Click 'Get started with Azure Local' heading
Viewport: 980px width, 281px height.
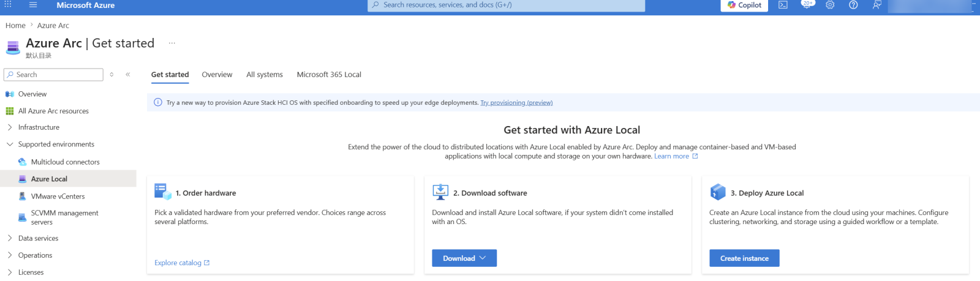coord(572,130)
